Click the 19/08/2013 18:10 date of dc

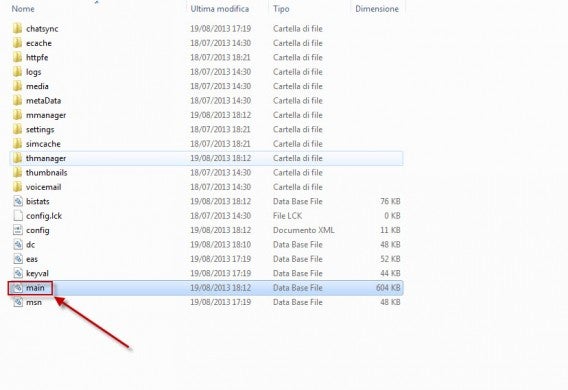[x=220, y=245]
